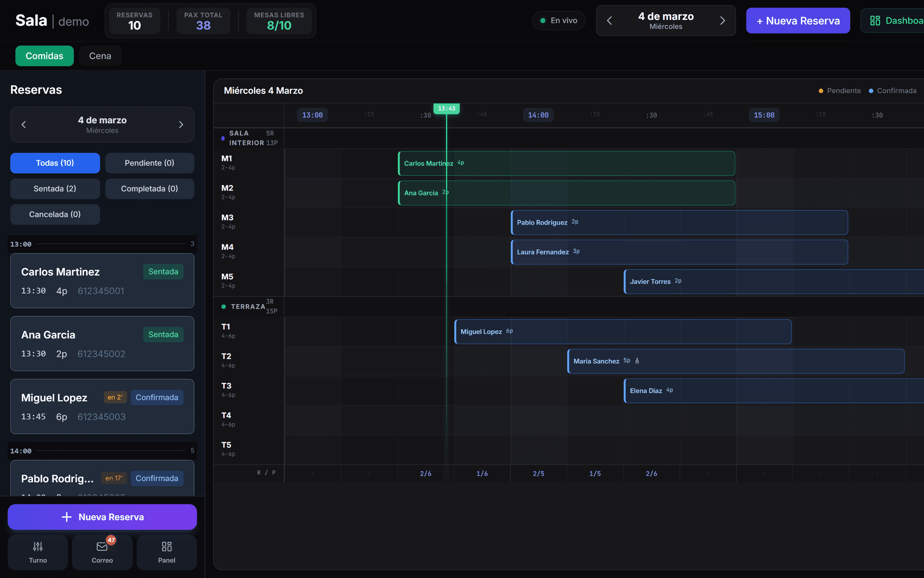924x578 pixels.
Task: Collapse the Terraza section header
Action: point(249,306)
